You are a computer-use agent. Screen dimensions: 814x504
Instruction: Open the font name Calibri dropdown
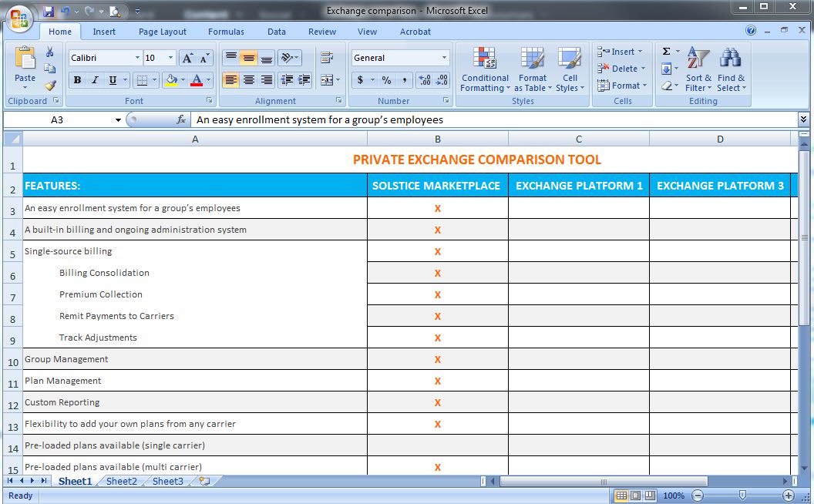pyautogui.click(x=137, y=58)
